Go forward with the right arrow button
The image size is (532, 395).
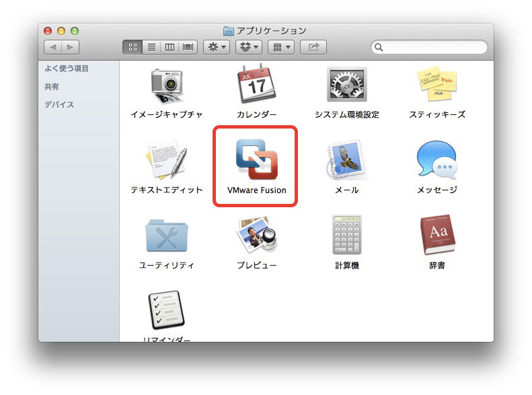70,47
